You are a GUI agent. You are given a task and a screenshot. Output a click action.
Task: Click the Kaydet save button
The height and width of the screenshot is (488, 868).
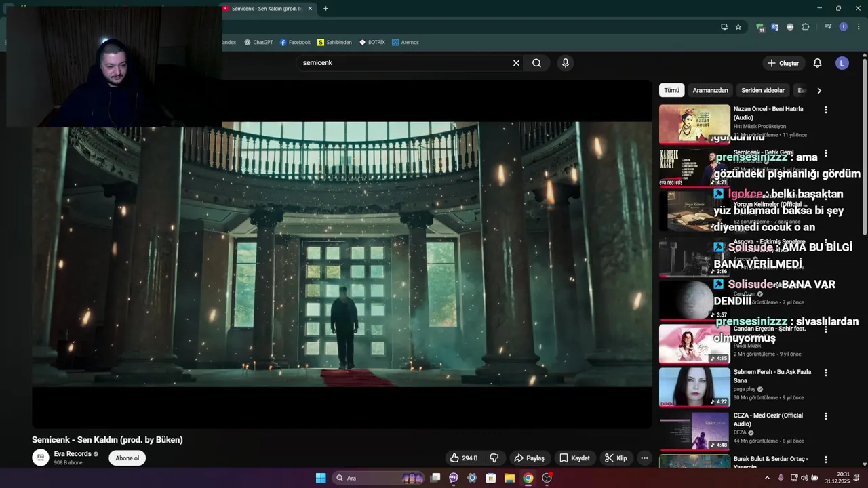click(574, 458)
